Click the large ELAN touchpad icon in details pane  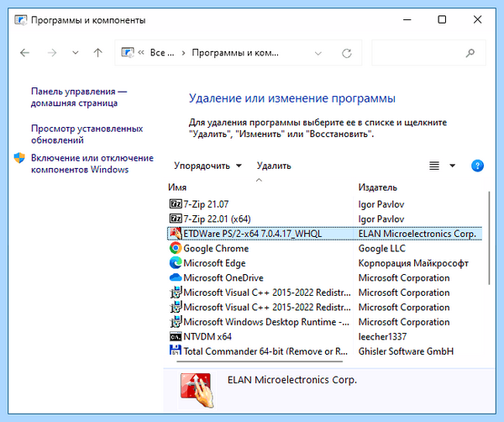tap(197, 390)
